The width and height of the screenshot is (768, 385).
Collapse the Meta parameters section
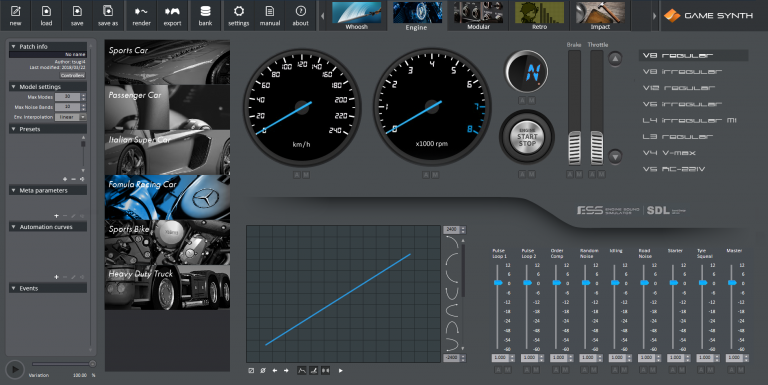pyautogui.click(x=14, y=190)
